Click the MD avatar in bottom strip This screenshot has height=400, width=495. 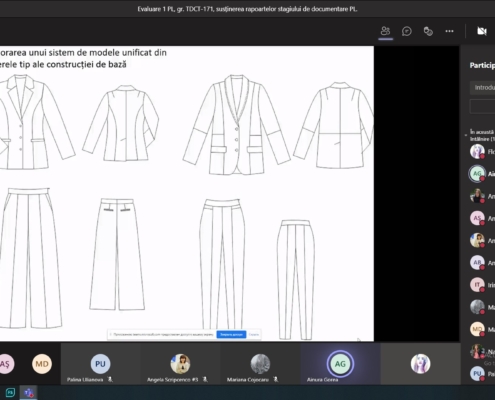42,364
